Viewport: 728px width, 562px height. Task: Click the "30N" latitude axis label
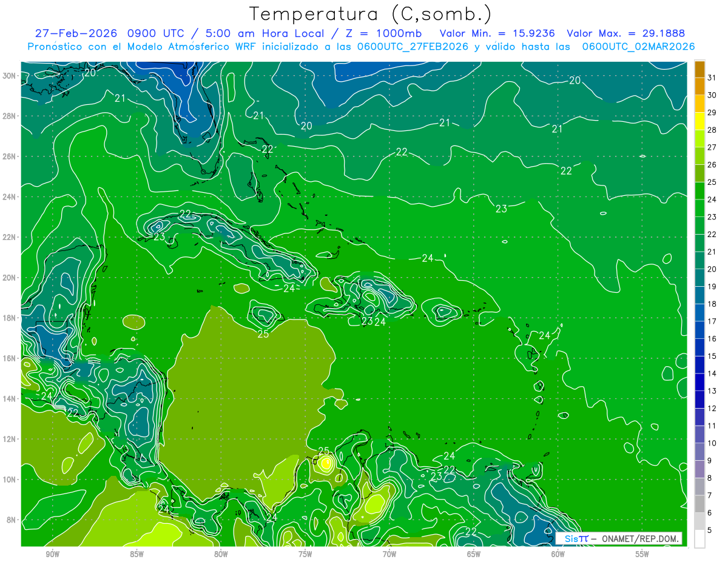10,76
